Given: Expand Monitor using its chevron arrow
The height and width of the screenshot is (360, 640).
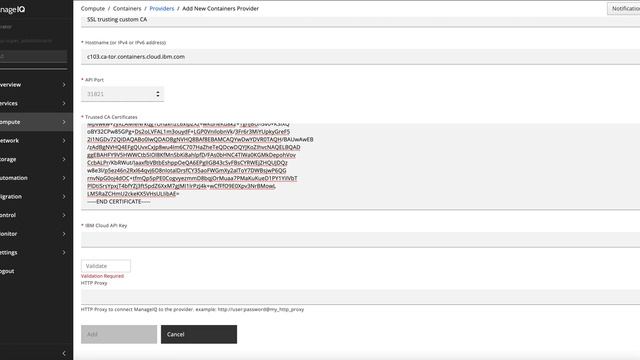Looking at the screenshot, I should (64, 234).
